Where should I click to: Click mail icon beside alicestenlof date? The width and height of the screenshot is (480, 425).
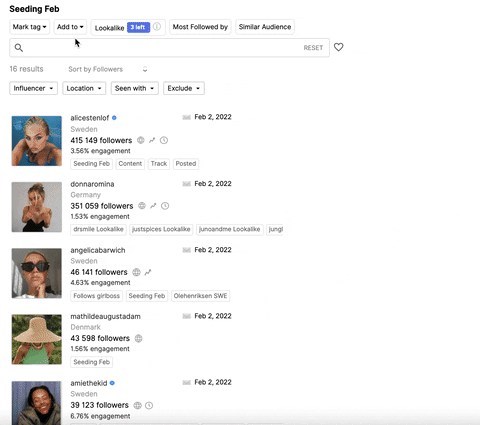[x=187, y=117]
